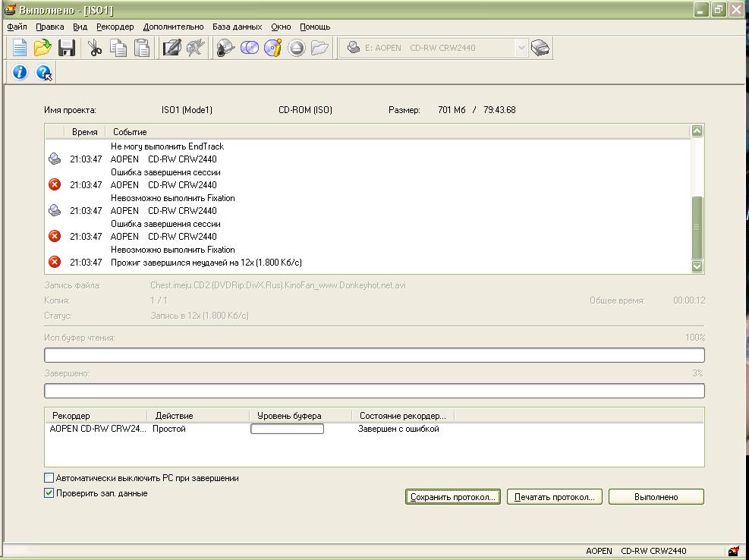Click the log scrollbar up arrow
The width and height of the screenshot is (749, 560).
point(697,131)
